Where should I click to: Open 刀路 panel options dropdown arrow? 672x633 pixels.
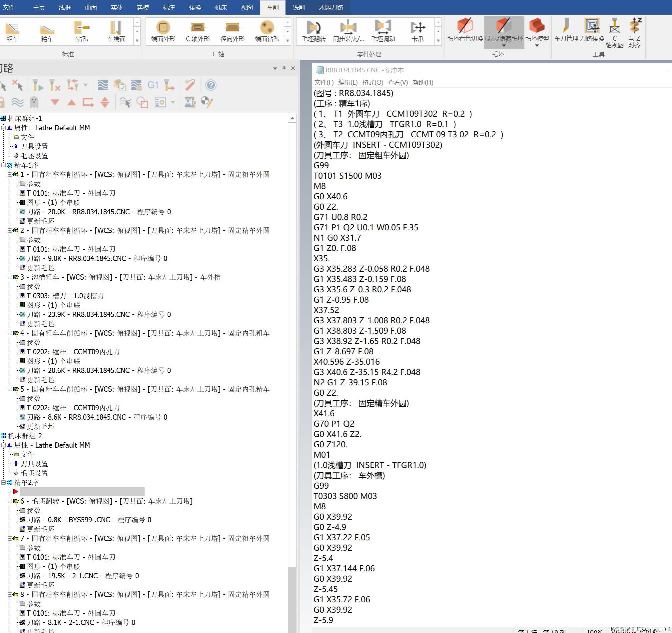point(275,68)
